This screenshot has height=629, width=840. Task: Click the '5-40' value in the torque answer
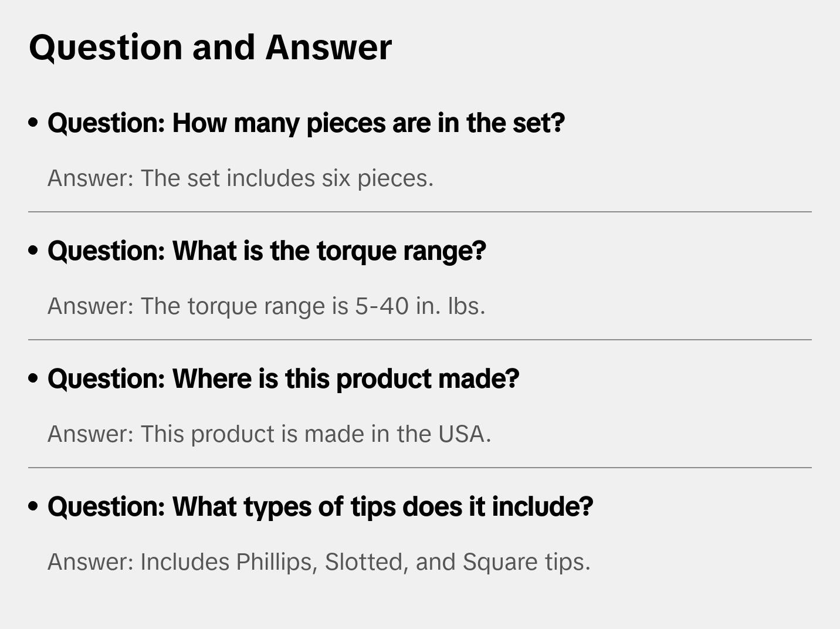[x=381, y=306]
